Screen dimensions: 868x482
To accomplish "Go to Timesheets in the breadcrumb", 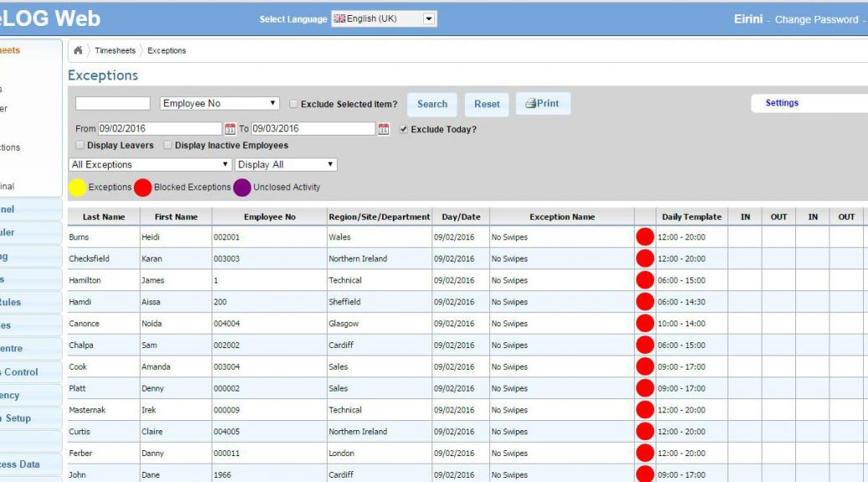I will coord(115,50).
